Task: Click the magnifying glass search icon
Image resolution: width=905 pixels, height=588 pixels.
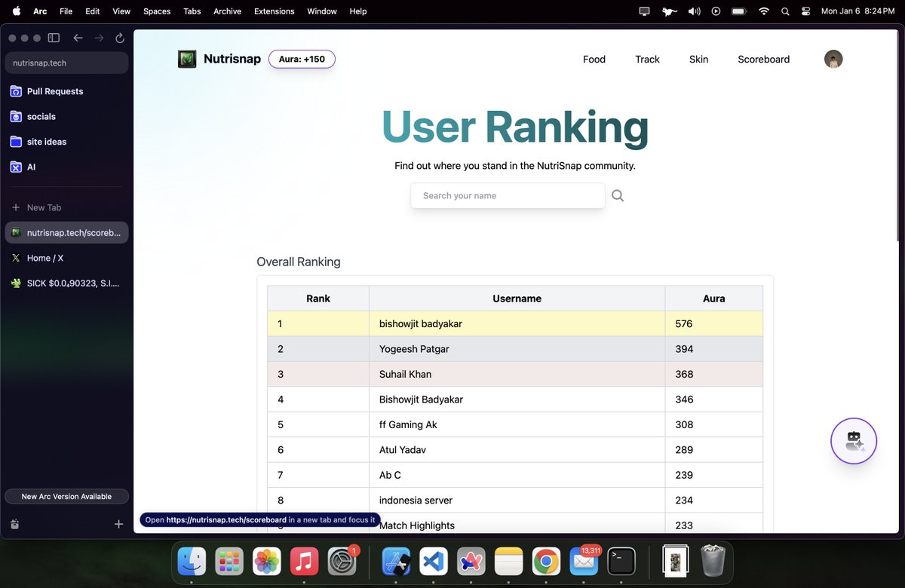Action: 618,195
